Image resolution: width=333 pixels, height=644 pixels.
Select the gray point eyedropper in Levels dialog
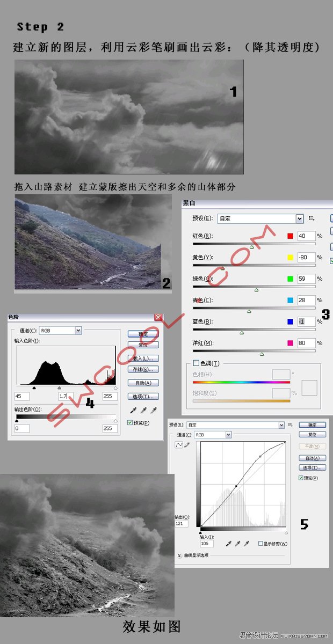(x=143, y=411)
